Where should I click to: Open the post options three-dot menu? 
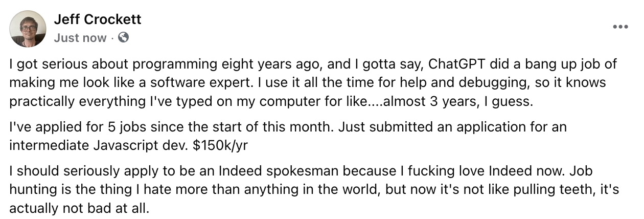click(619, 27)
